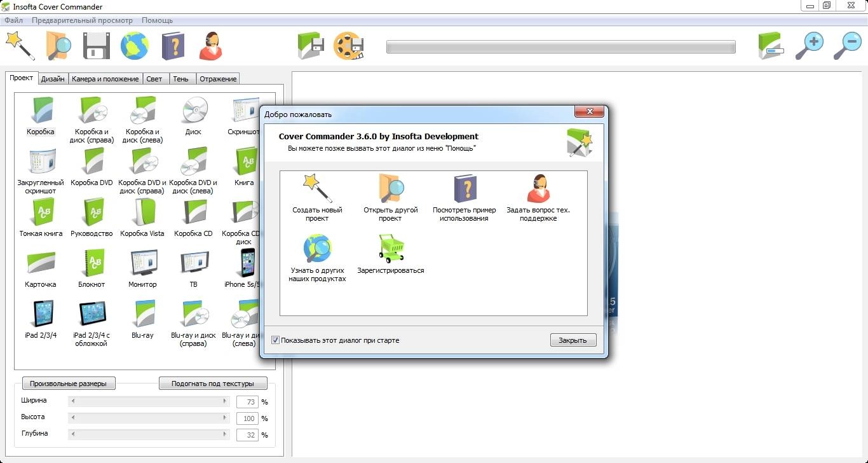Select the Коробка DVD и диск (слева) template
This screenshot has width=868, height=463.
click(193, 170)
